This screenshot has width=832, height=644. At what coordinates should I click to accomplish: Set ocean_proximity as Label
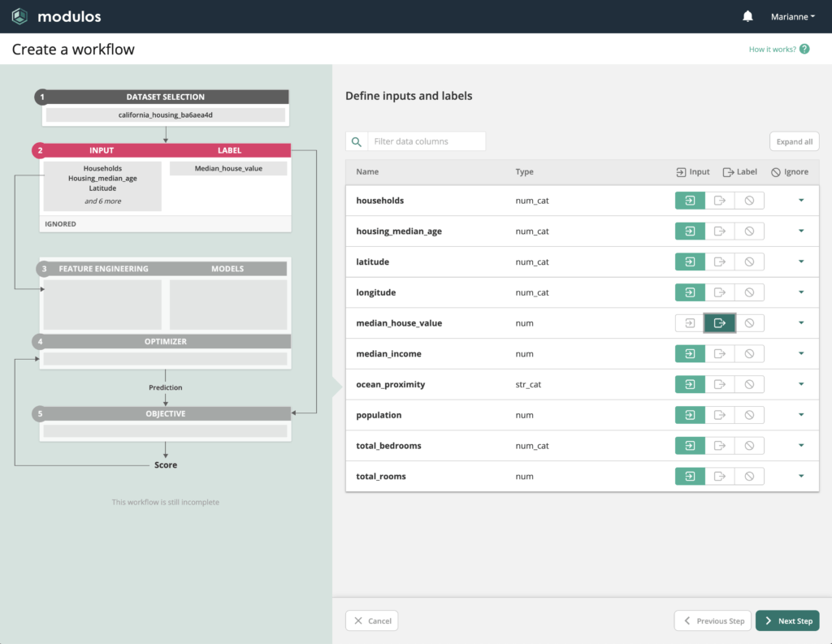point(720,384)
